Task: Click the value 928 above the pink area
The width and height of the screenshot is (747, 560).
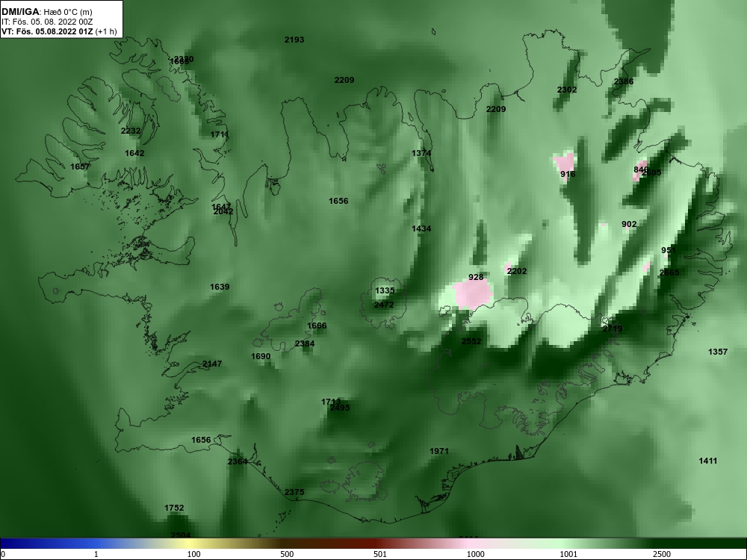Action: (476, 277)
